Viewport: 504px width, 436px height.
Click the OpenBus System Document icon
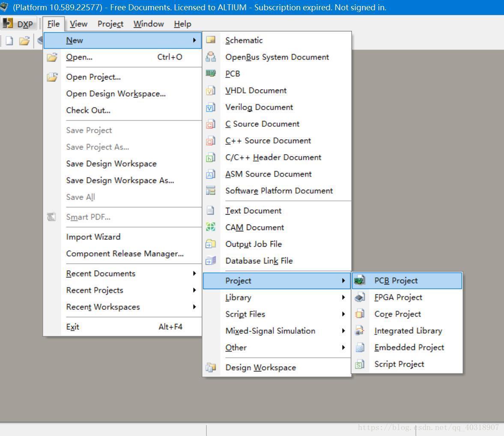211,57
